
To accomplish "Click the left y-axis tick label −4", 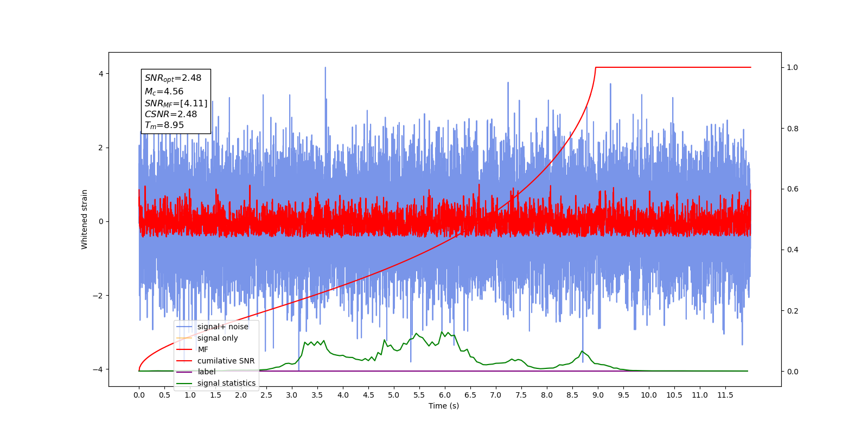I will click(x=97, y=369).
